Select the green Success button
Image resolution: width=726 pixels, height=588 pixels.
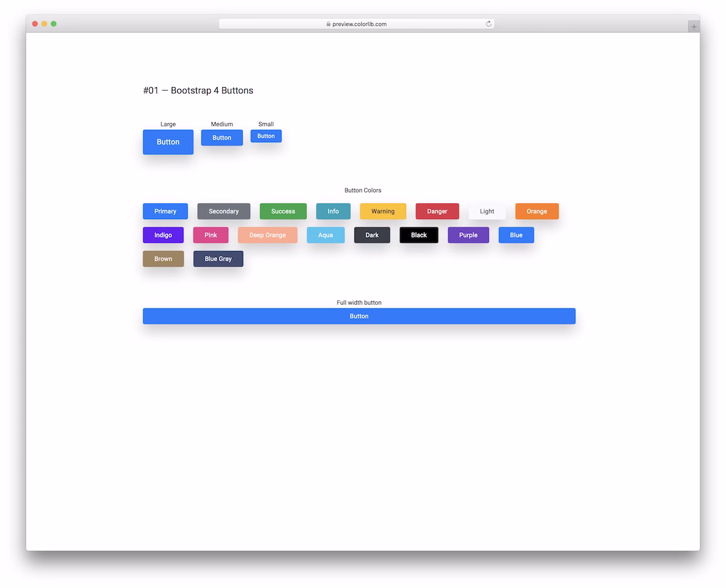click(x=283, y=211)
